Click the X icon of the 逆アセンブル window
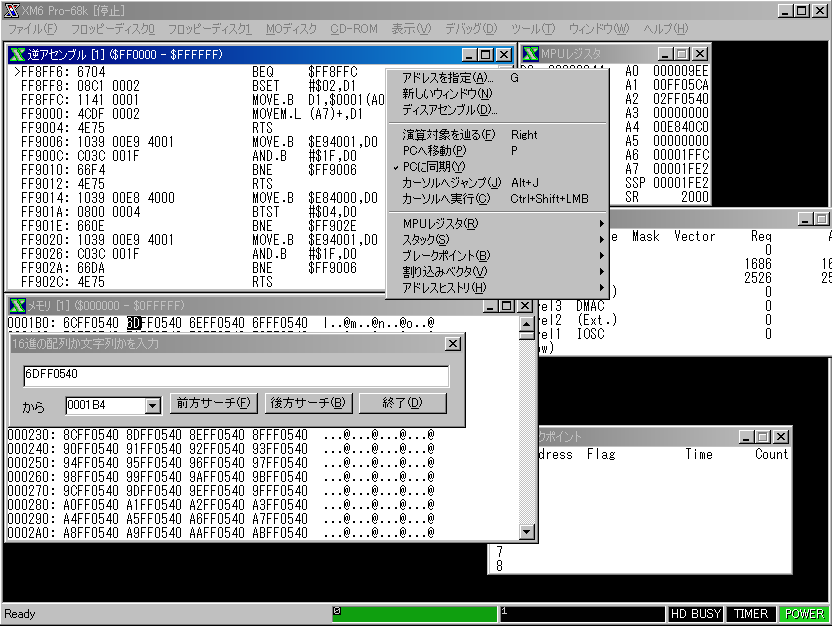 point(18,55)
